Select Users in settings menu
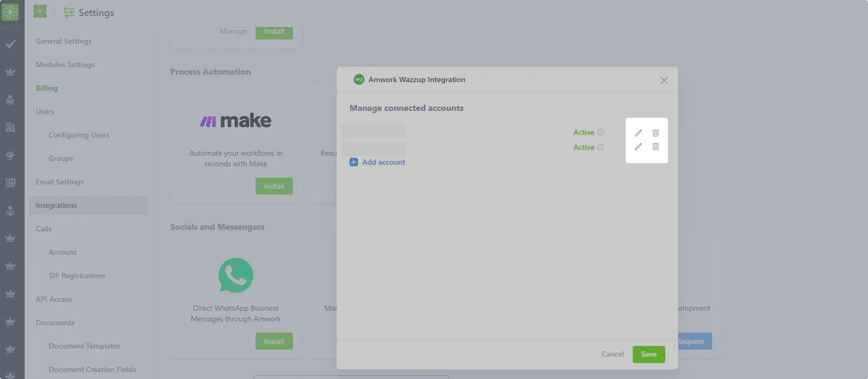868x379 pixels. pos(45,111)
